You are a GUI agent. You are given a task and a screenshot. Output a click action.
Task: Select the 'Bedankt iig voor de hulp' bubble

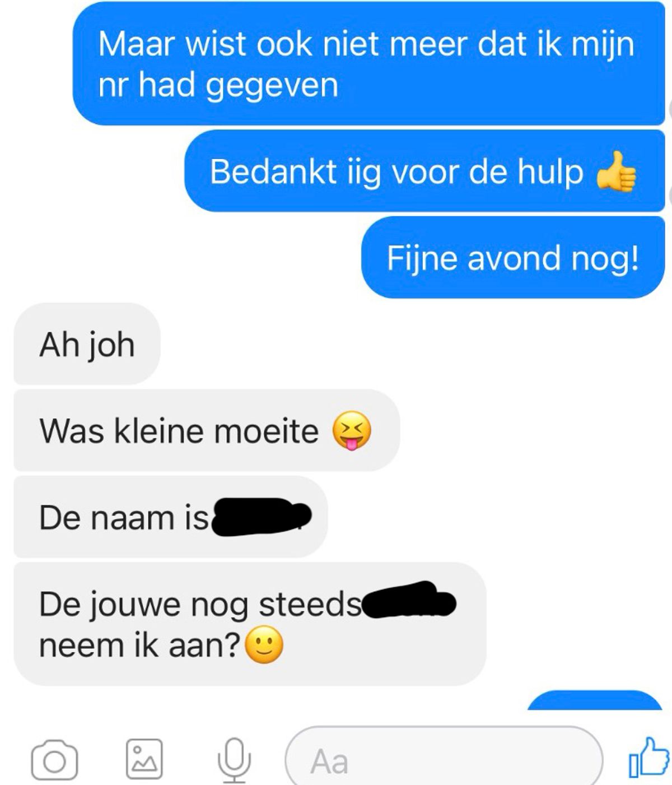coord(424,171)
